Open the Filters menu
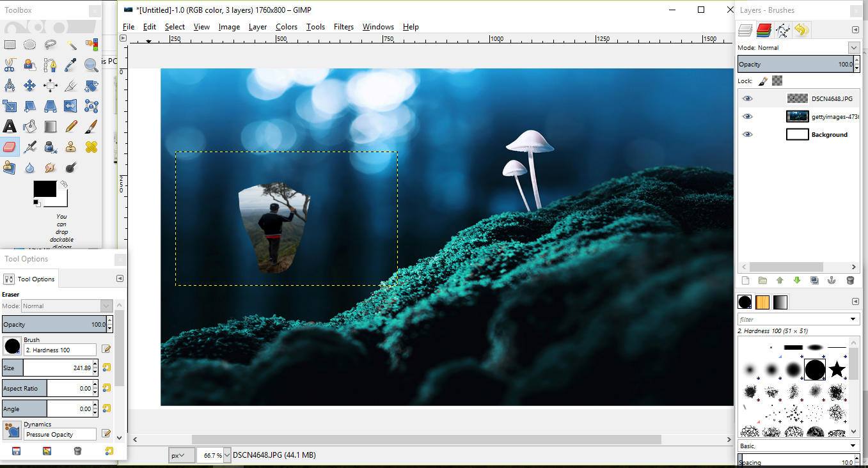Screen dimensions: 868x468 [x=343, y=27]
